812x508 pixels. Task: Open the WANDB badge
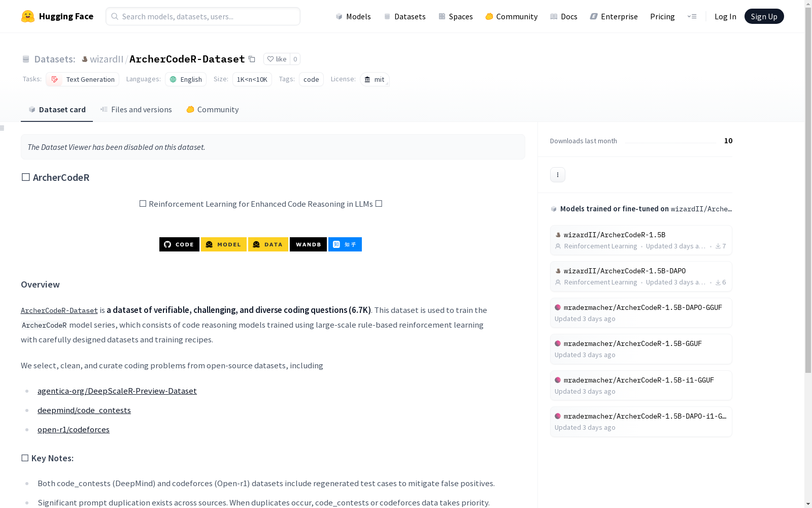click(x=308, y=244)
